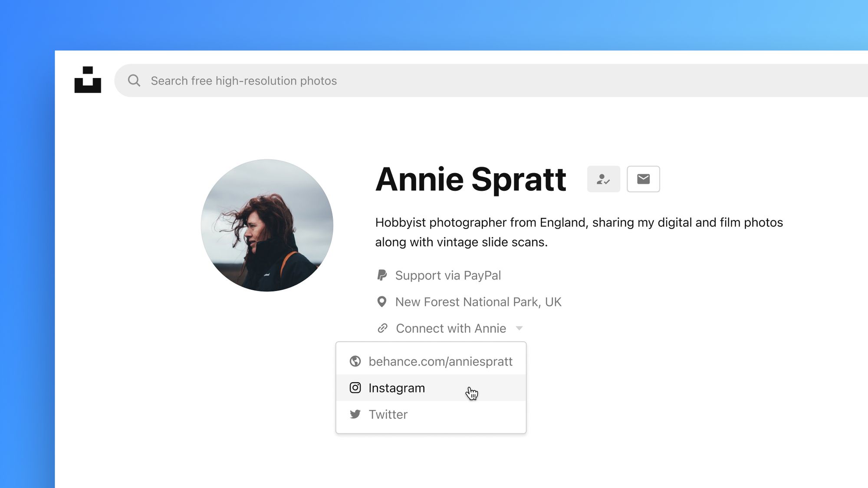Open the Connect with Annie menu
The image size is (868, 488).
pos(451,328)
